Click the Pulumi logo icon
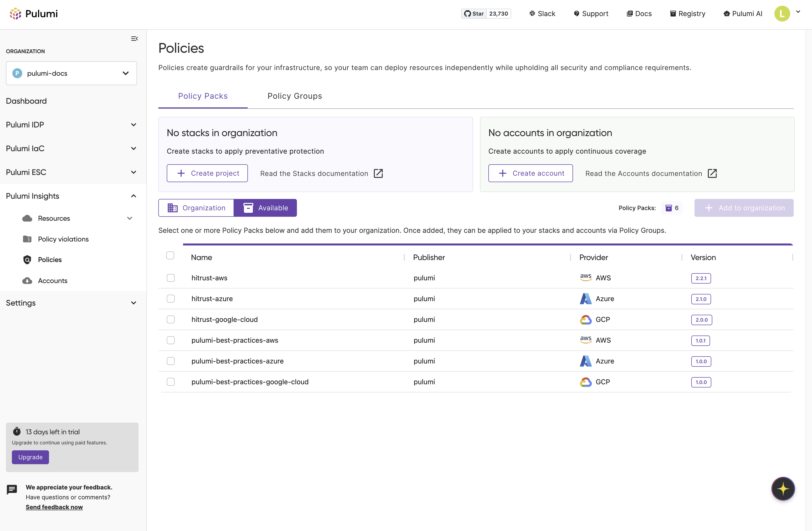Image resolution: width=812 pixels, height=531 pixels. coord(15,14)
